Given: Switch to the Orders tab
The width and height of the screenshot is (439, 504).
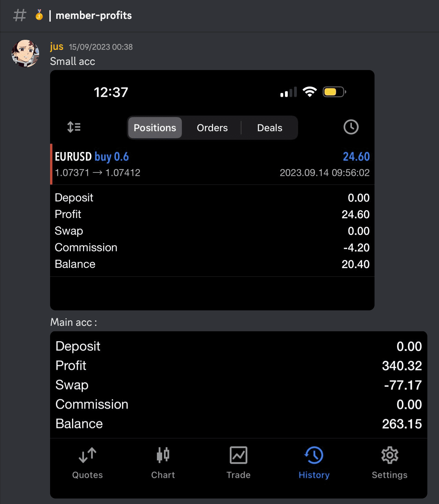Looking at the screenshot, I should [212, 127].
